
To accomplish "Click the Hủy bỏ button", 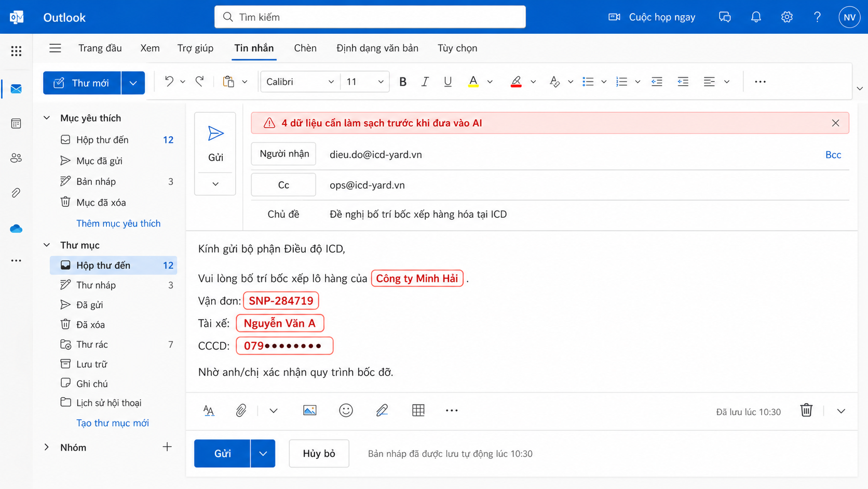I will tap(319, 454).
